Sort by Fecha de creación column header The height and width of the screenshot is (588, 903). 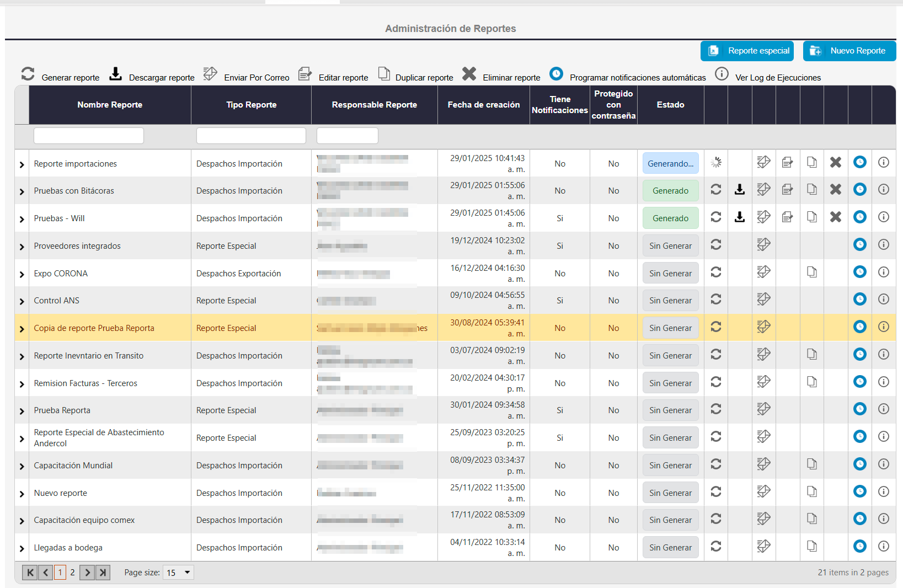coord(483,105)
